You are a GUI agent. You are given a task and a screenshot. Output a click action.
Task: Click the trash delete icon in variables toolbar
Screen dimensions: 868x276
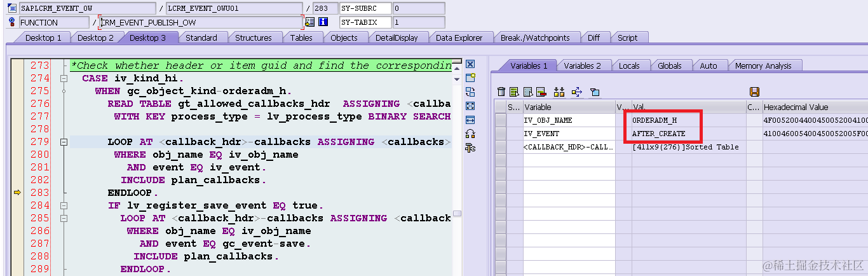pyautogui.click(x=501, y=92)
